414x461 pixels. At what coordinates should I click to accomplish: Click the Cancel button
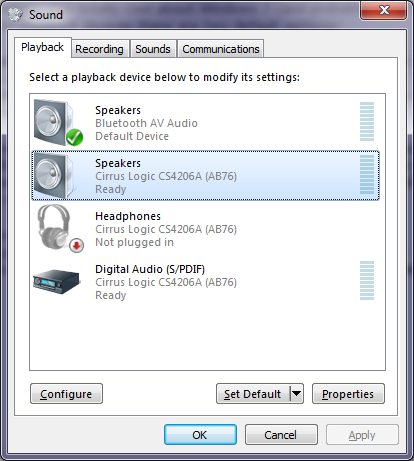[281, 435]
